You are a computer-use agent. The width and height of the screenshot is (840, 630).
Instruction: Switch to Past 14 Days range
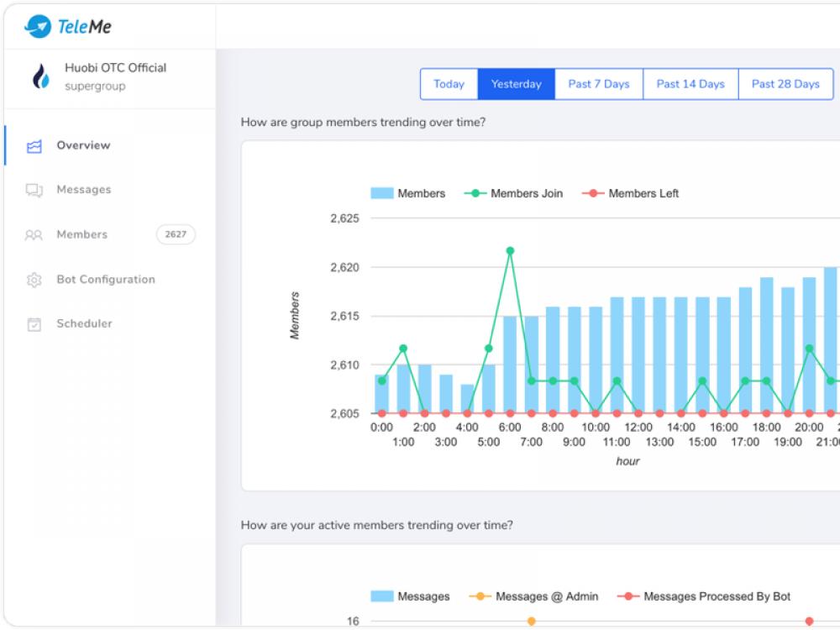coord(690,84)
